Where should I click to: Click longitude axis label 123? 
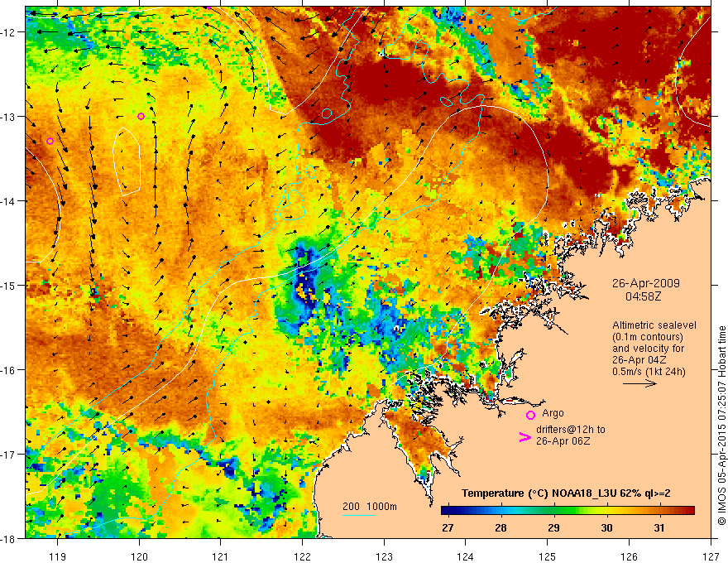coord(384,556)
